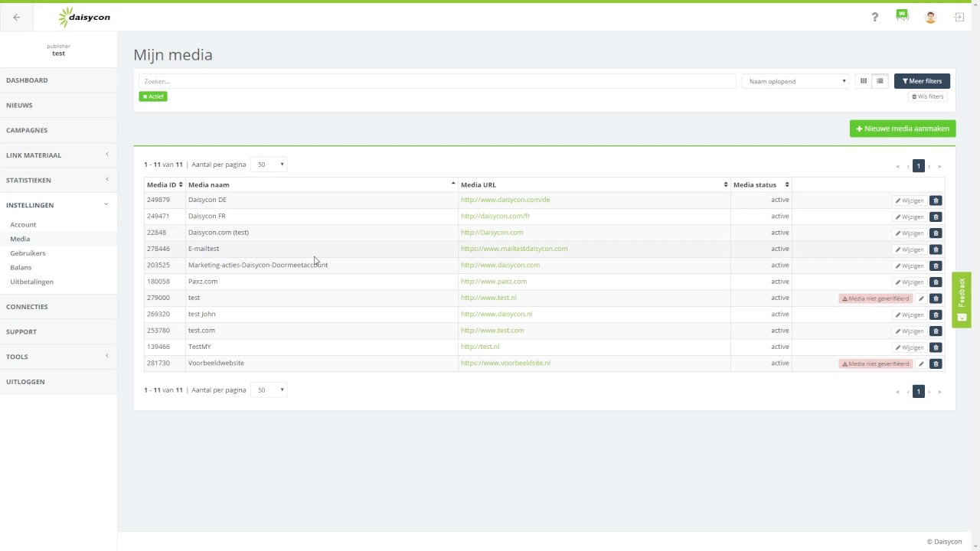
Task: Open Balans submenu item
Action: coord(21,268)
